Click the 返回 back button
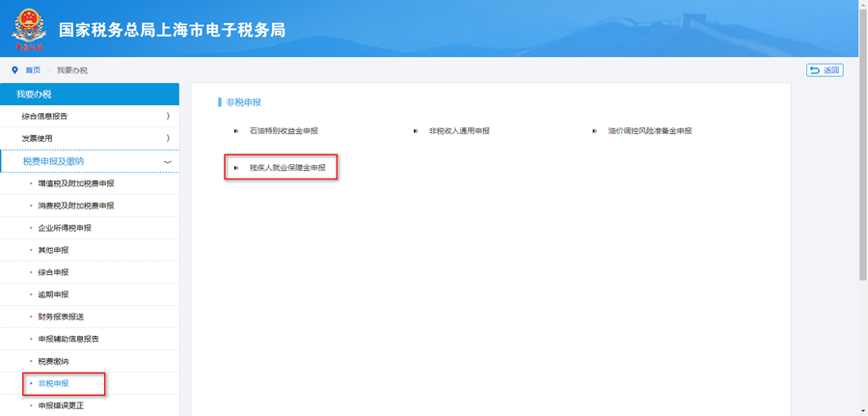Screen dimensions: 868x416 825,70
